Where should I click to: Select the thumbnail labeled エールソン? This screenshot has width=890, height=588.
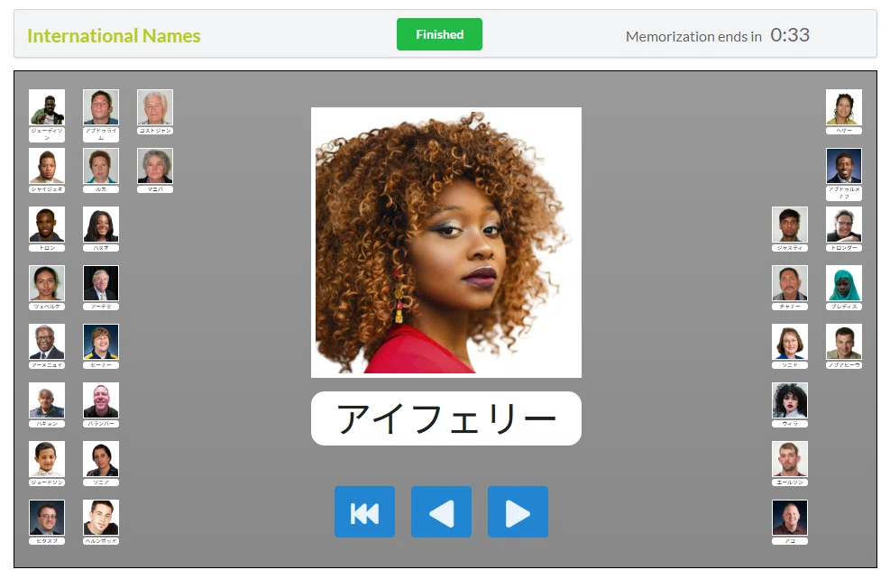(790, 459)
